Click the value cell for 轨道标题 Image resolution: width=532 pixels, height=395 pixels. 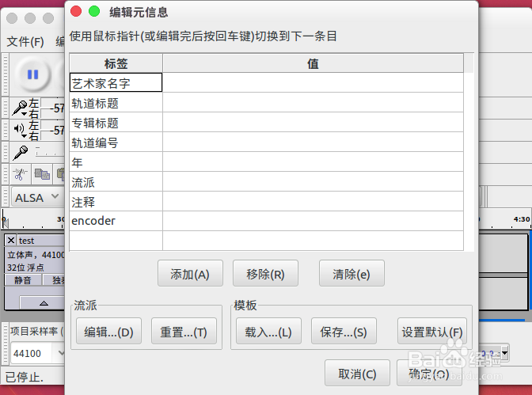click(313, 102)
